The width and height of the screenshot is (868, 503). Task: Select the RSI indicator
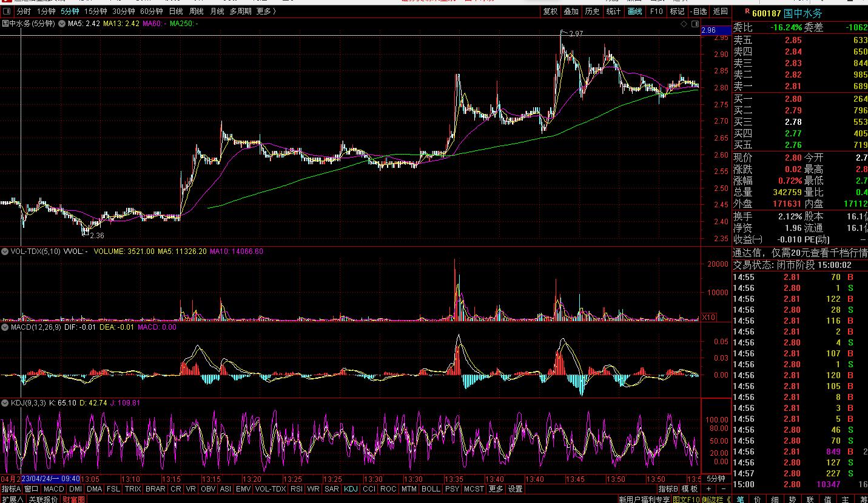(x=296, y=488)
